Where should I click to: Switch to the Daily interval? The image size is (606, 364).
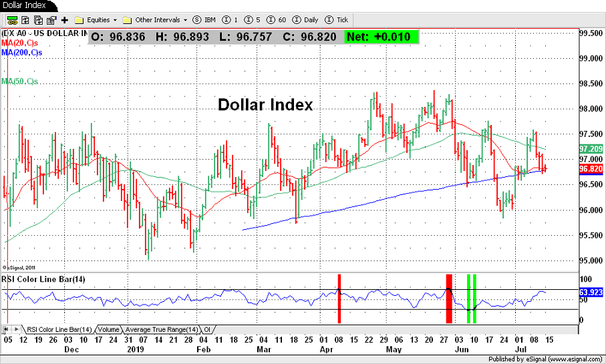[305, 20]
